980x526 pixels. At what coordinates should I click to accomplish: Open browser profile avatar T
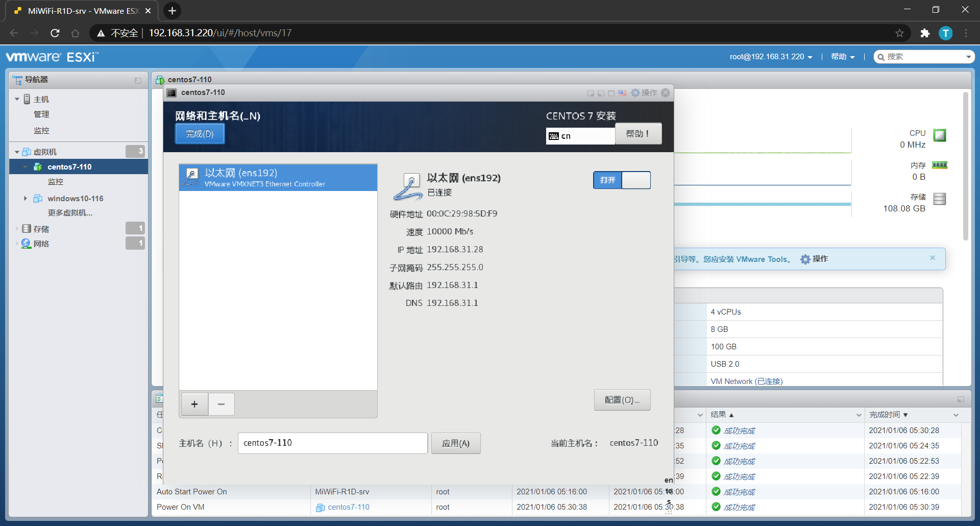[945, 33]
